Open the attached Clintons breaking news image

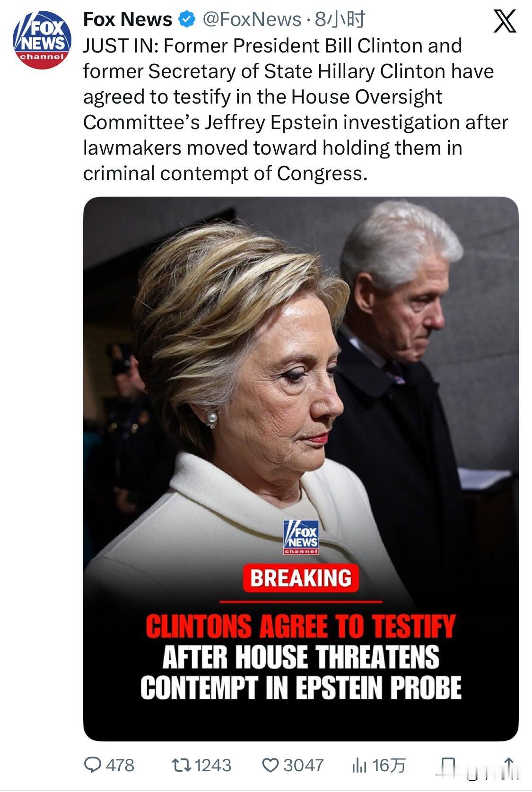coord(301,469)
